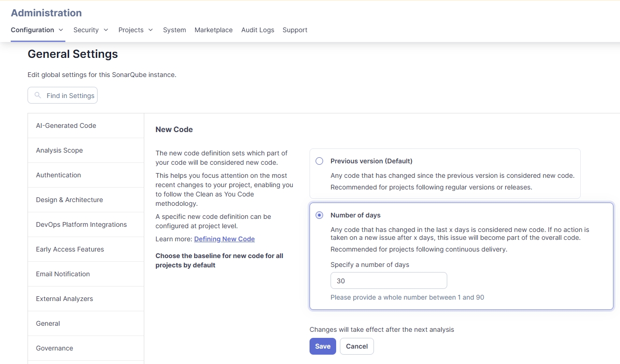Image resolution: width=620 pixels, height=364 pixels.
Task: Open the Support tab
Action: (x=295, y=30)
